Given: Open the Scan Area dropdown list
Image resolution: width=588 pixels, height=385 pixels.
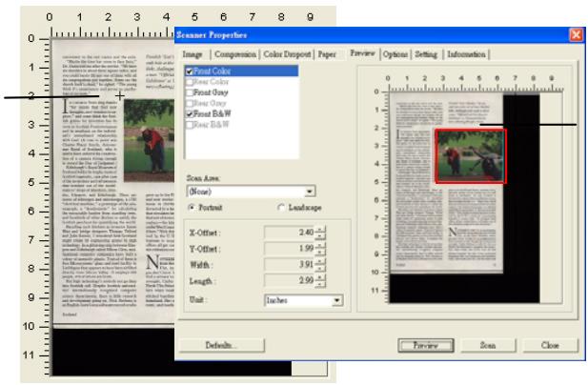Looking at the screenshot, I should pos(309,192).
